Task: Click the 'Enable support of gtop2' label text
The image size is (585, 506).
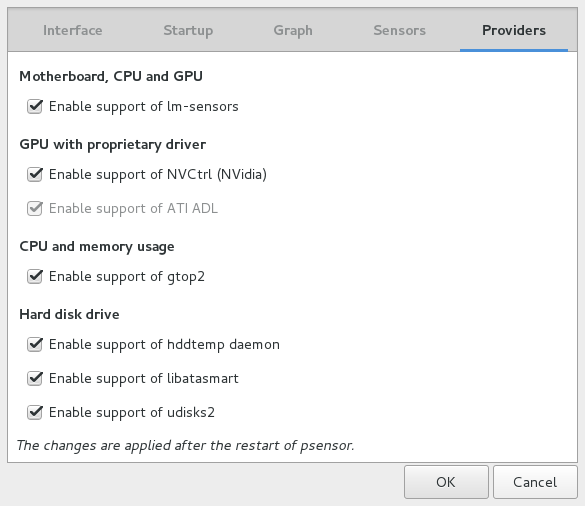Action: coord(127,277)
